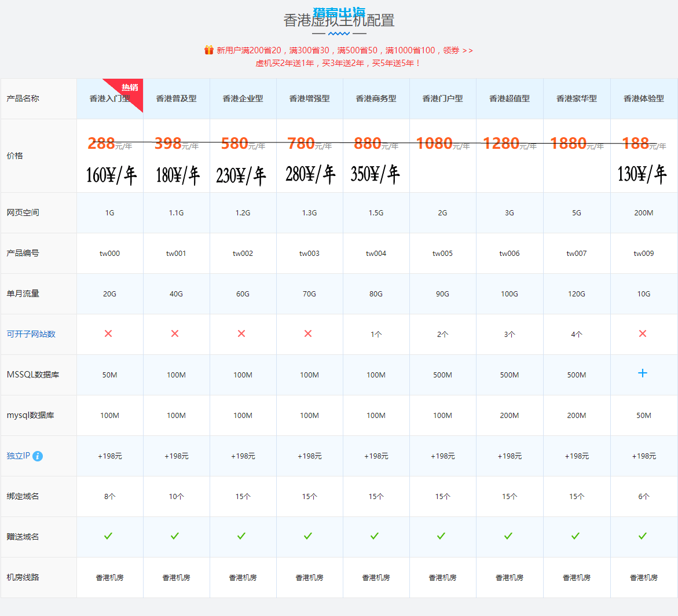This screenshot has height=616, width=678.
Task: Click the green checkmark under 香港入门型 free domain
Action: [108, 536]
